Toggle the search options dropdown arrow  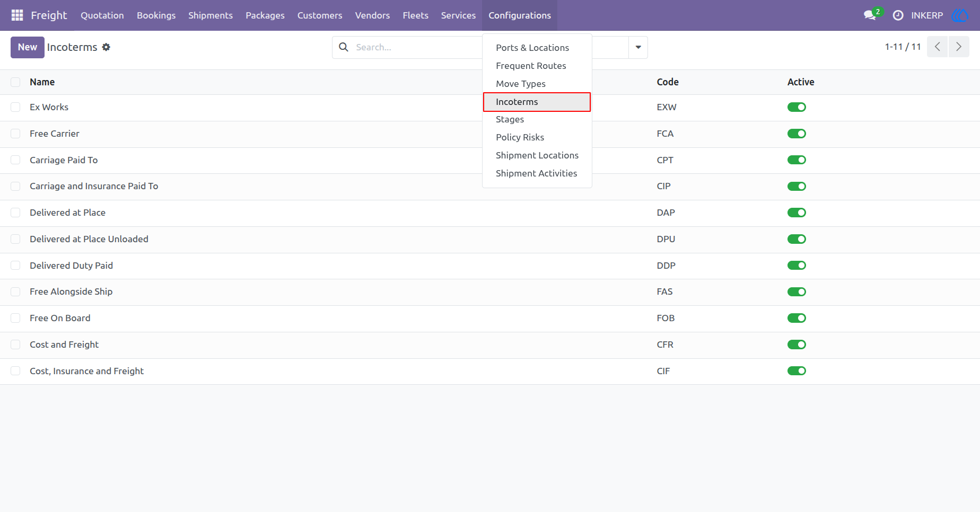(x=638, y=47)
